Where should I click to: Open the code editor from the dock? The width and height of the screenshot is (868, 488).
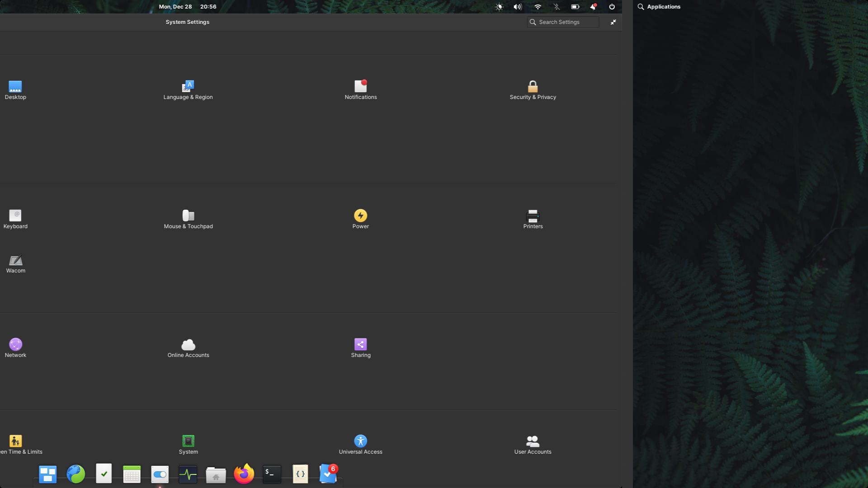300,474
